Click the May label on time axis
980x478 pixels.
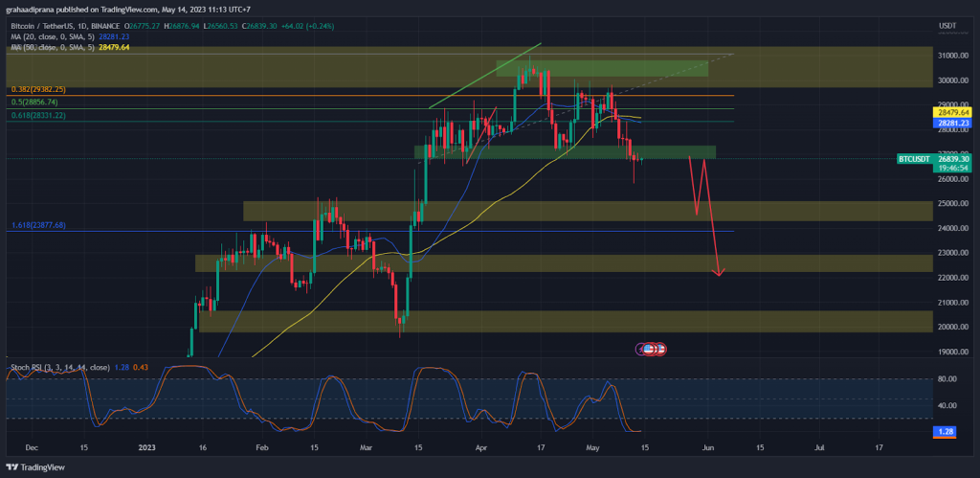593,448
